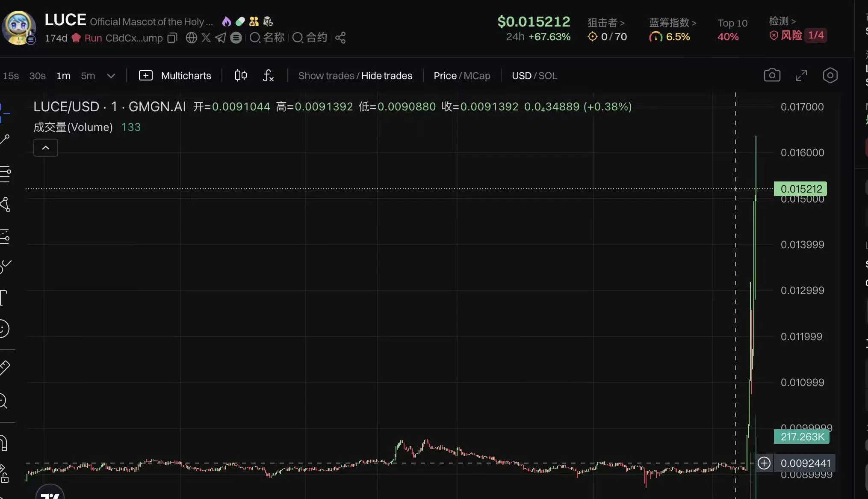
Task: Switch currency to SOL
Action: [x=548, y=76]
